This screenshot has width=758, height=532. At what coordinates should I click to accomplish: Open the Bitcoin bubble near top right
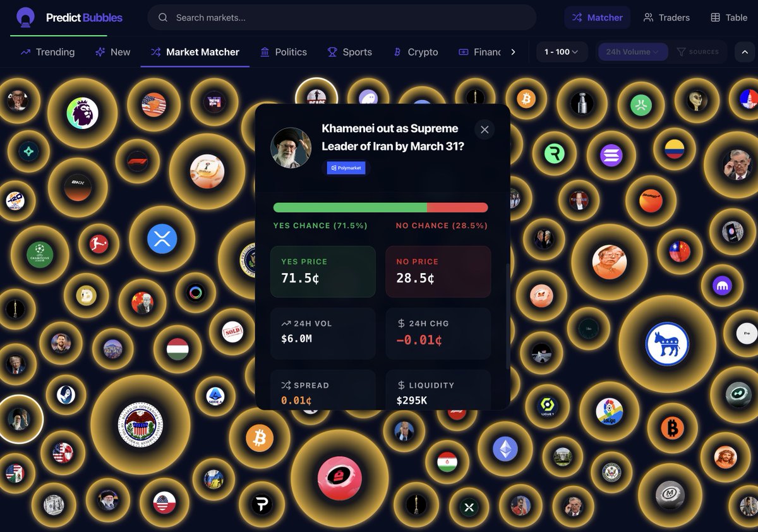[526, 99]
